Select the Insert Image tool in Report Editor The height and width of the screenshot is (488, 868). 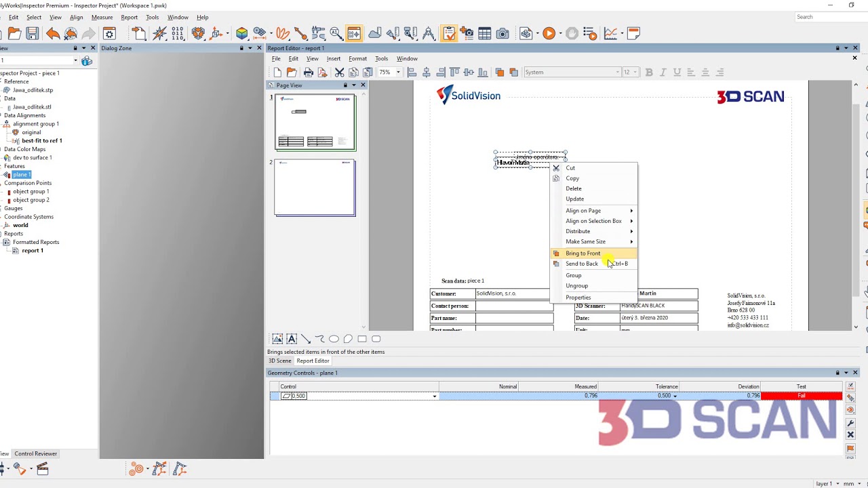click(277, 339)
